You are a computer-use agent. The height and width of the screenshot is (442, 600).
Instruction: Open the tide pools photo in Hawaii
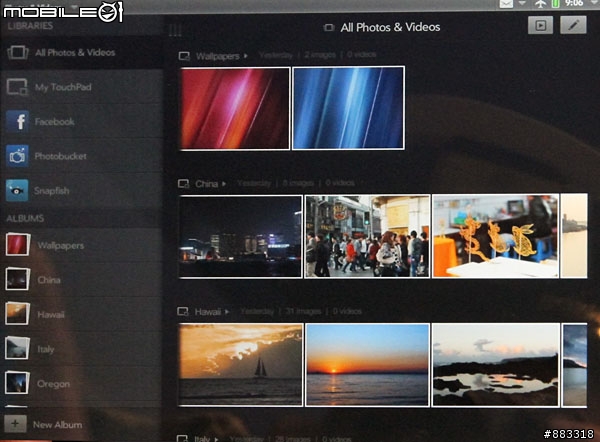point(496,365)
